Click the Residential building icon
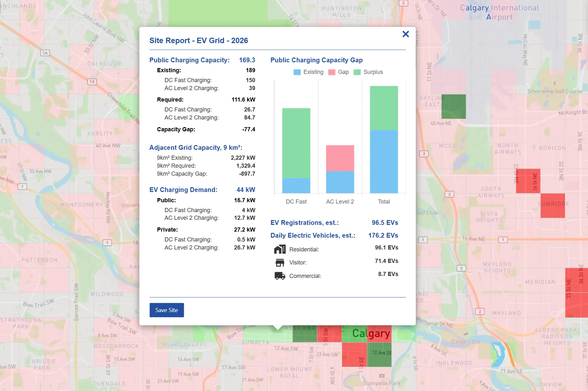Image resolution: width=588 pixels, height=391 pixels. (x=280, y=249)
